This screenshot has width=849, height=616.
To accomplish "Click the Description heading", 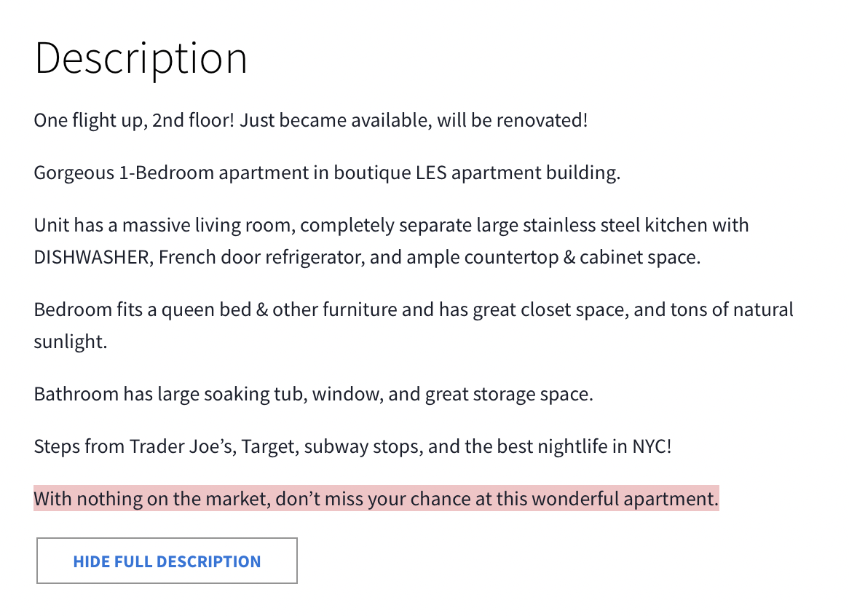I will 141,58.
